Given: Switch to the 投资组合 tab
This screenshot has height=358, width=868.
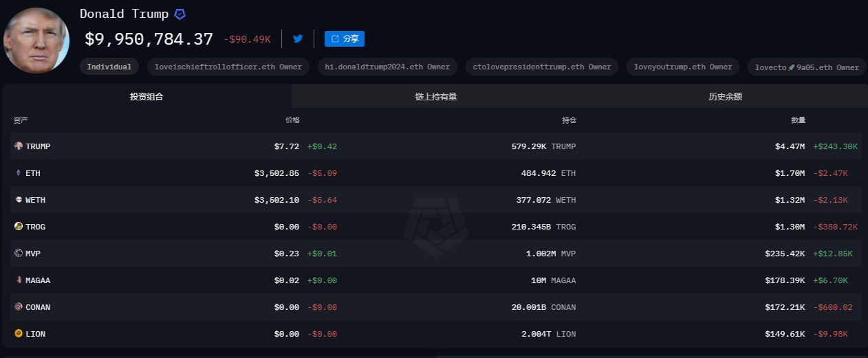Looking at the screenshot, I should tap(147, 96).
